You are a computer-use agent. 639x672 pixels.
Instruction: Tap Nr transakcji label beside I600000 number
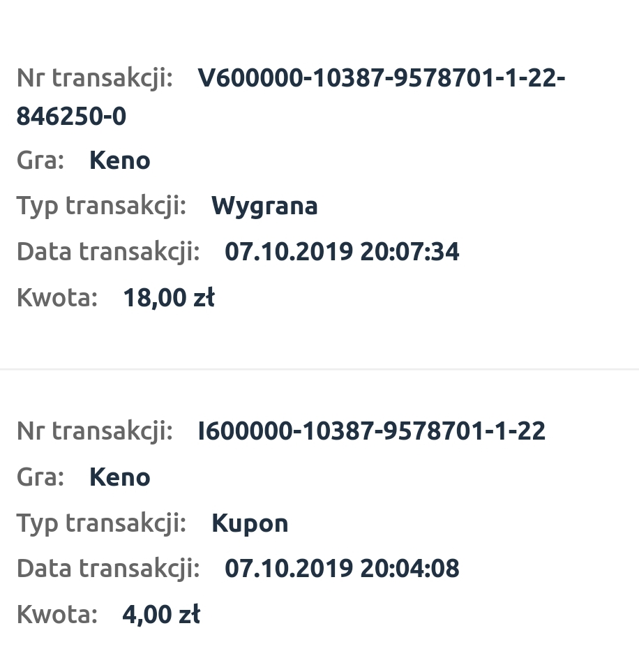click(x=94, y=431)
